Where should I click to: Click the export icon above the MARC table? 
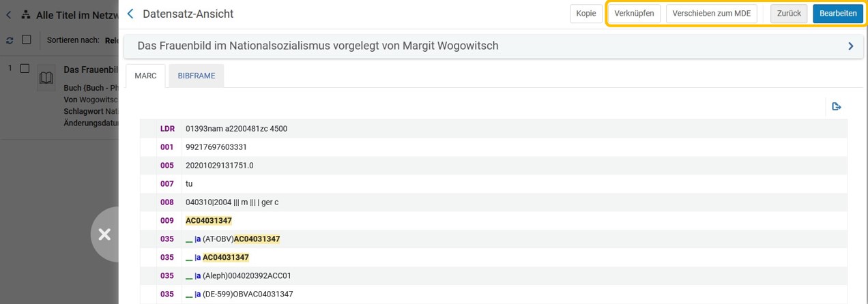pyautogui.click(x=837, y=106)
